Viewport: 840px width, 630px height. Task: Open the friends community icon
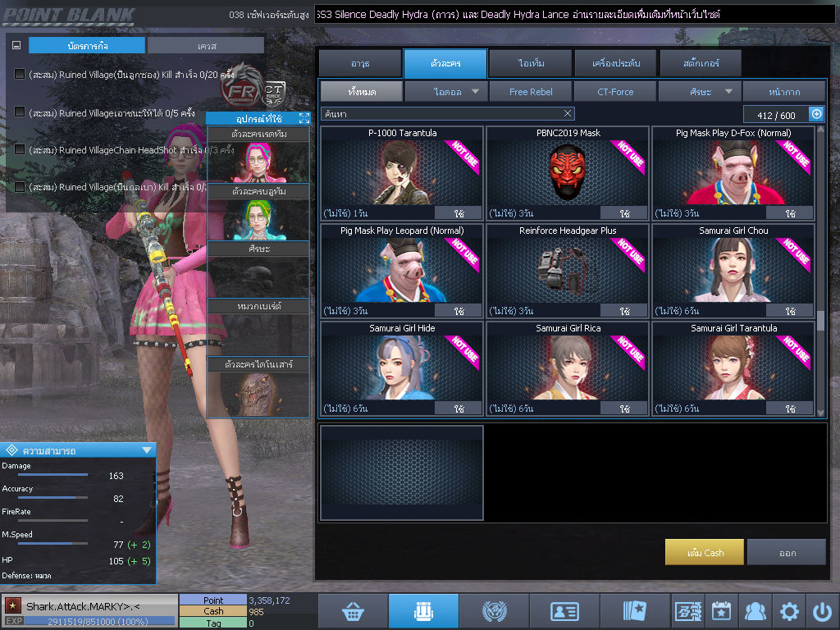coord(755,611)
